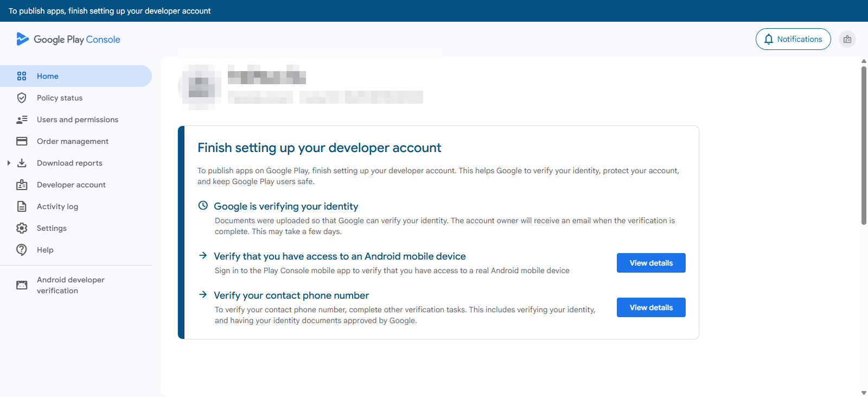This screenshot has height=397, width=868.
Task: Click the Google Play Console logo
Action: click(x=68, y=39)
